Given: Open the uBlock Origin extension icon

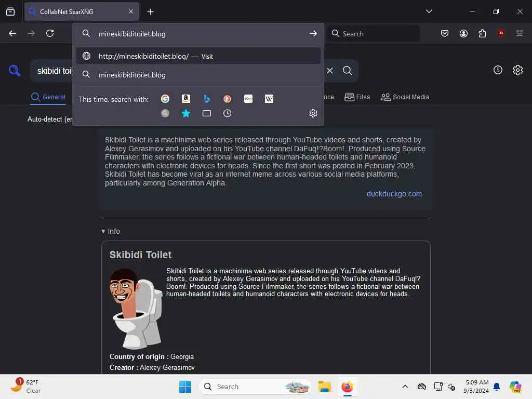Looking at the screenshot, I should (501, 33).
